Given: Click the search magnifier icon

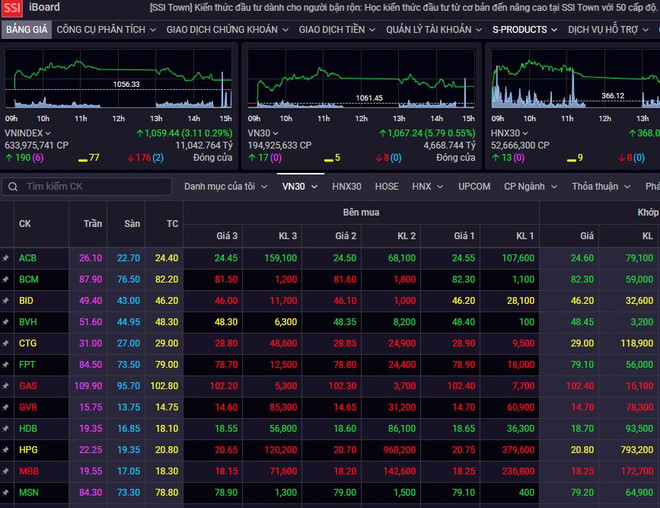Looking at the screenshot, I should click(13, 186).
